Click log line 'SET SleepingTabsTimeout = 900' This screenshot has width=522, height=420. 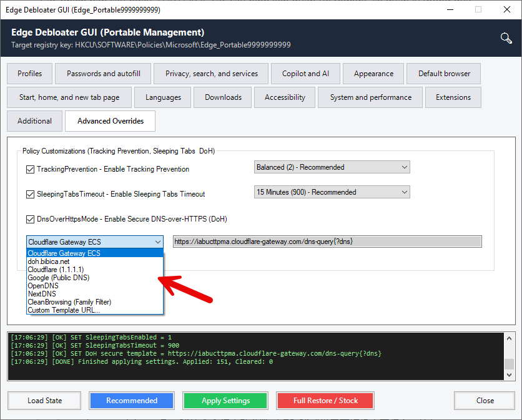(94, 346)
